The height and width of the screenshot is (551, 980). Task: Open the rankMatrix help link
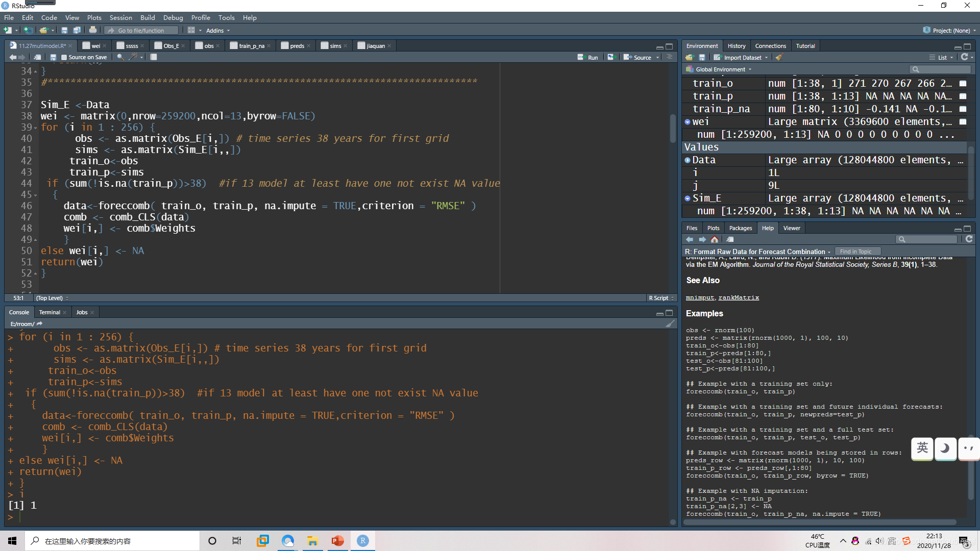739,298
